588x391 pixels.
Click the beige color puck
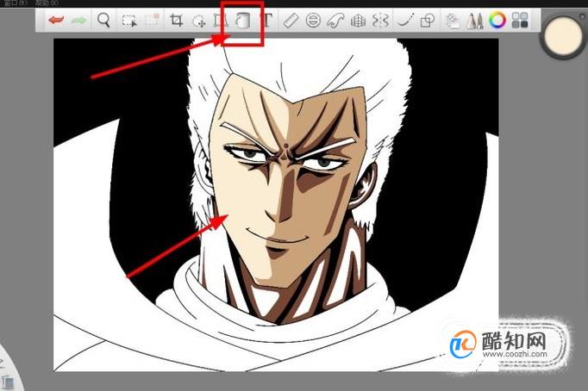pyautogui.click(x=563, y=37)
